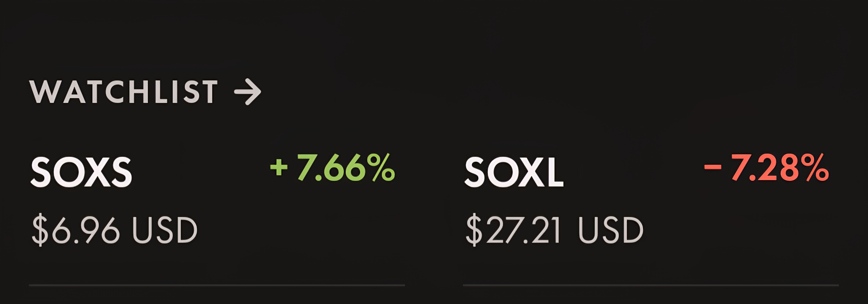The image size is (868, 304).
Task: Click the divider line below SOXL card
Action: point(651,286)
